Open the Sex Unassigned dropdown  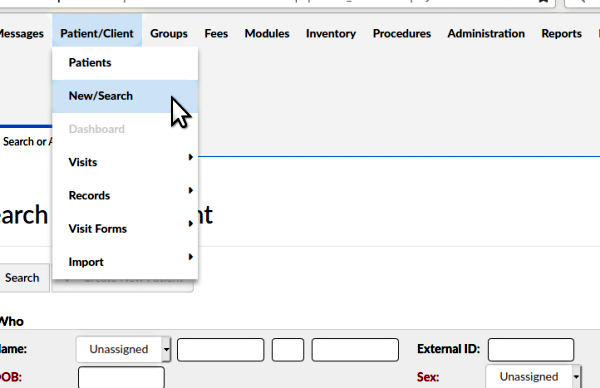coord(533,377)
